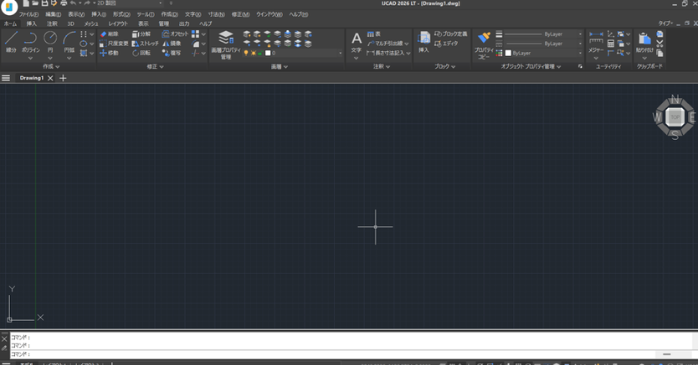Switch to the Annotate (注釈) ribbon tab
The height and width of the screenshot is (365, 698).
(x=52, y=24)
